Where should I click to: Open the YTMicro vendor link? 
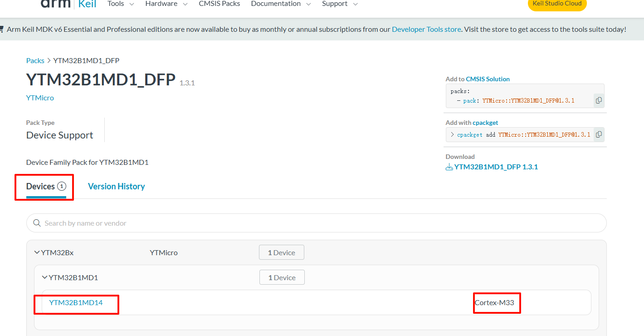pyautogui.click(x=40, y=98)
